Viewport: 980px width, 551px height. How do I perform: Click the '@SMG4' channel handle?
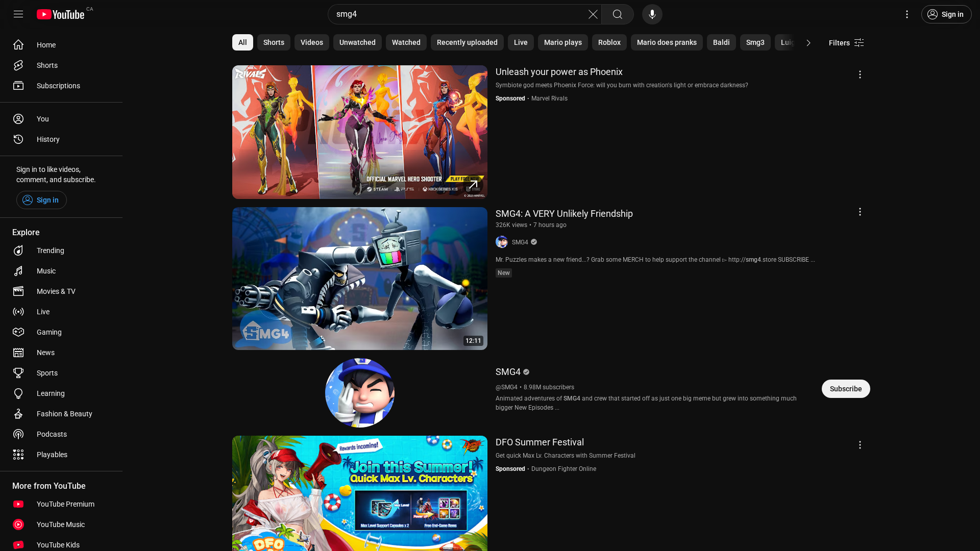[506, 387]
